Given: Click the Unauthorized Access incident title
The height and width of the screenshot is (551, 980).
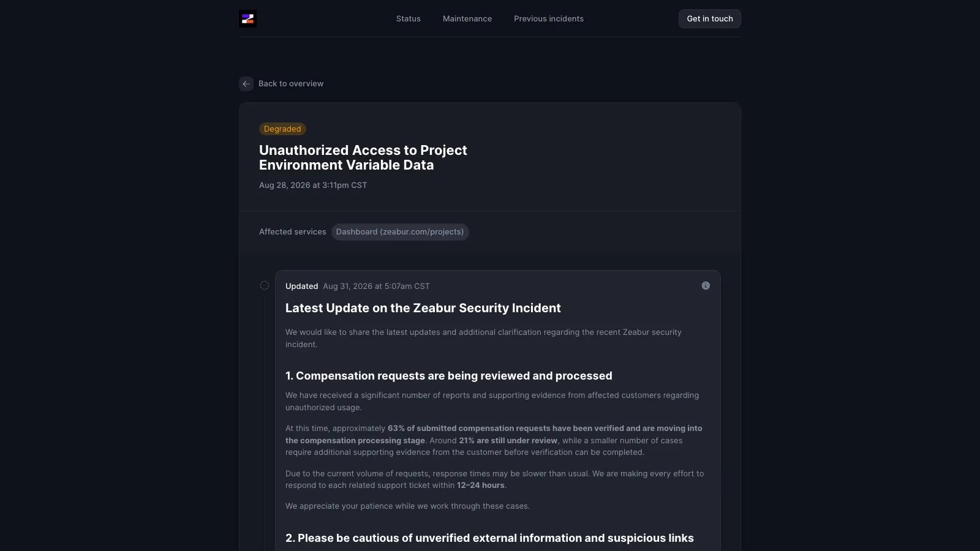Looking at the screenshot, I should click(363, 158).
